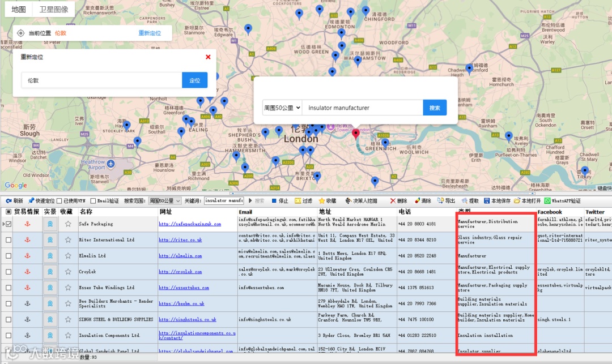Image resolution: width=612 pixels, height=364 pixels.
Task: Click the 关键词 keyword input in the toolbar
Action: tap(224, 201)
